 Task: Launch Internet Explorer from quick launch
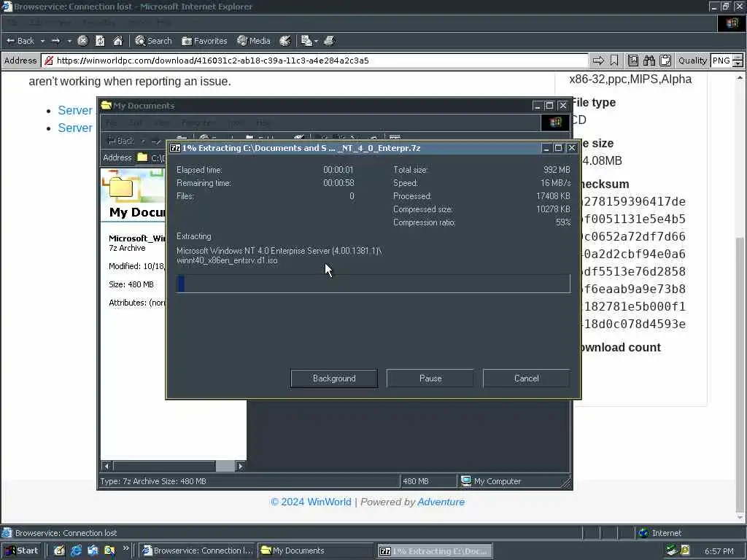[76, 551]
